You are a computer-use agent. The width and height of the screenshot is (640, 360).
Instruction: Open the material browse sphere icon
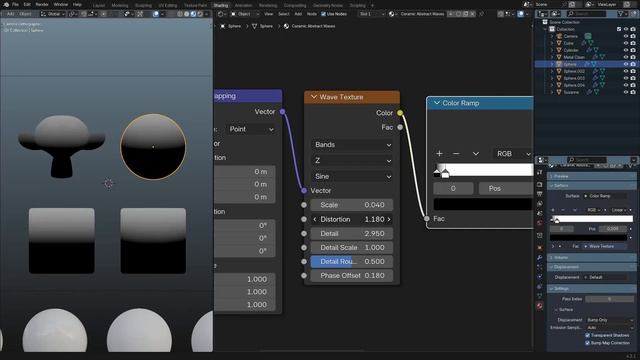(x=393, y=14)
